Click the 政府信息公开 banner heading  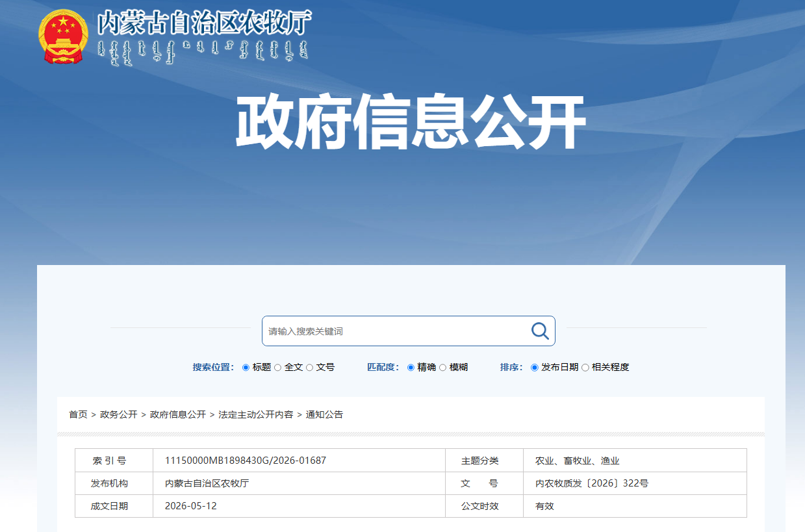[x=411, y=123]
